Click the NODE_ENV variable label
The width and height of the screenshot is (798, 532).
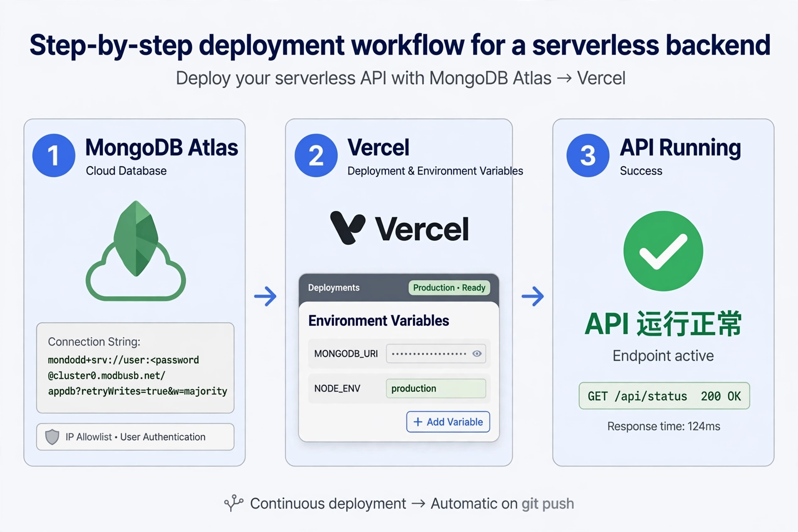[x=337, y=389]
